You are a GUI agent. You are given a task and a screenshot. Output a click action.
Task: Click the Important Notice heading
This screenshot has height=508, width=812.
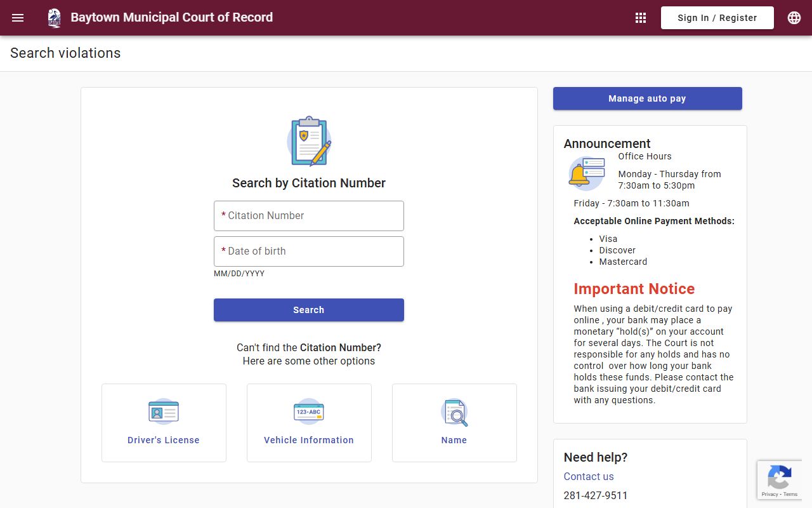634,289
